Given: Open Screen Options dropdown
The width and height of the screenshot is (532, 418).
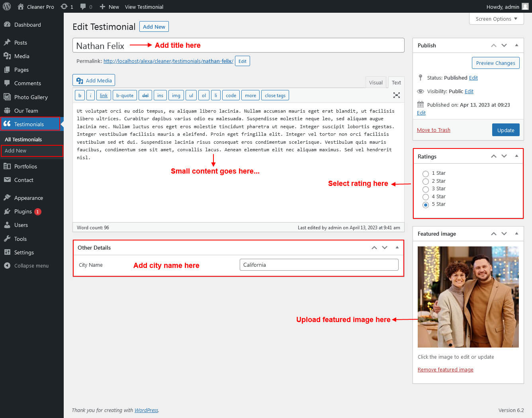Looking at the screenshot, I should click(x=497, y=19).
